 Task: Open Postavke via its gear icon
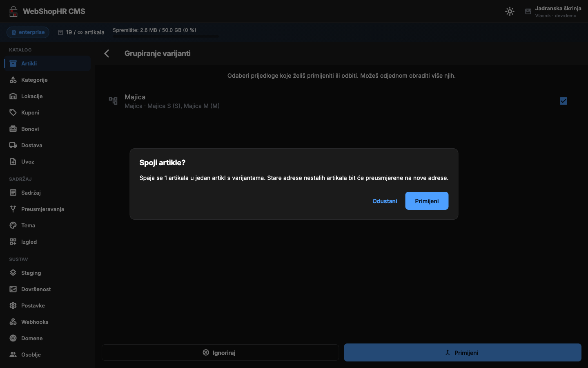pyautogui.click(x=13, y=305)
